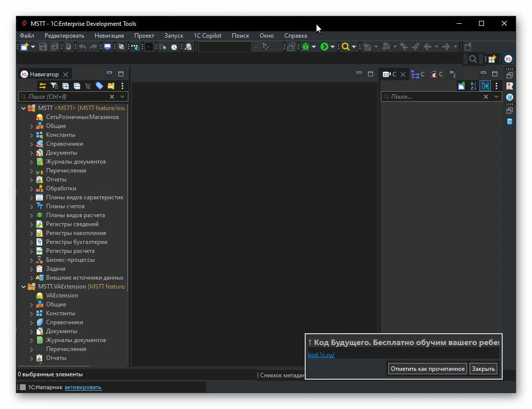Screen dimensions: 532x409
Task: Open right panel view menu three dots
Action: 496,86
